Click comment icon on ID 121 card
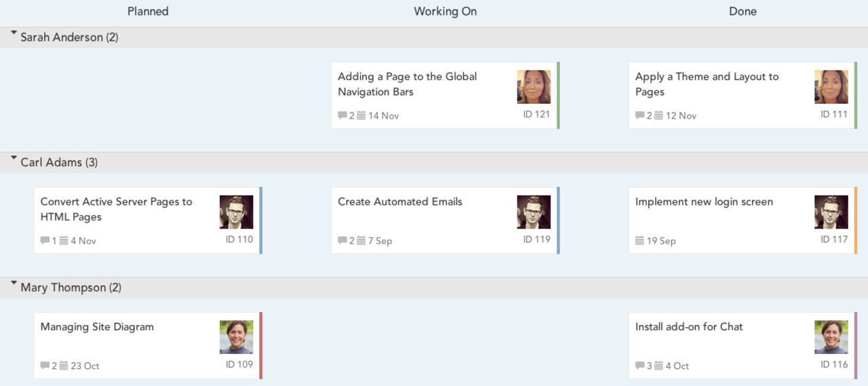Screen dimensions: 868x386 click(x=342, y=116)
